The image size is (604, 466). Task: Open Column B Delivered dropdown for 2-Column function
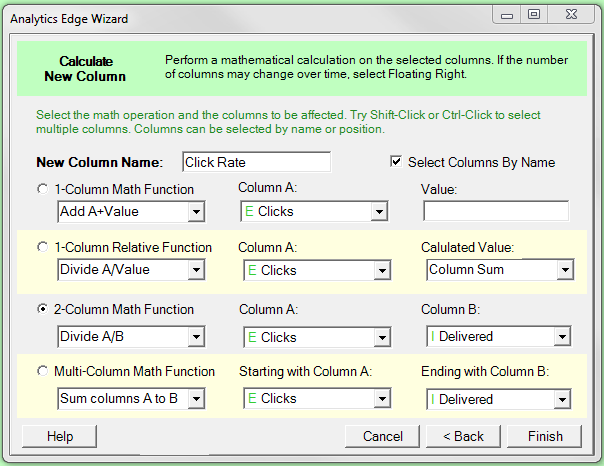point(498,337)
